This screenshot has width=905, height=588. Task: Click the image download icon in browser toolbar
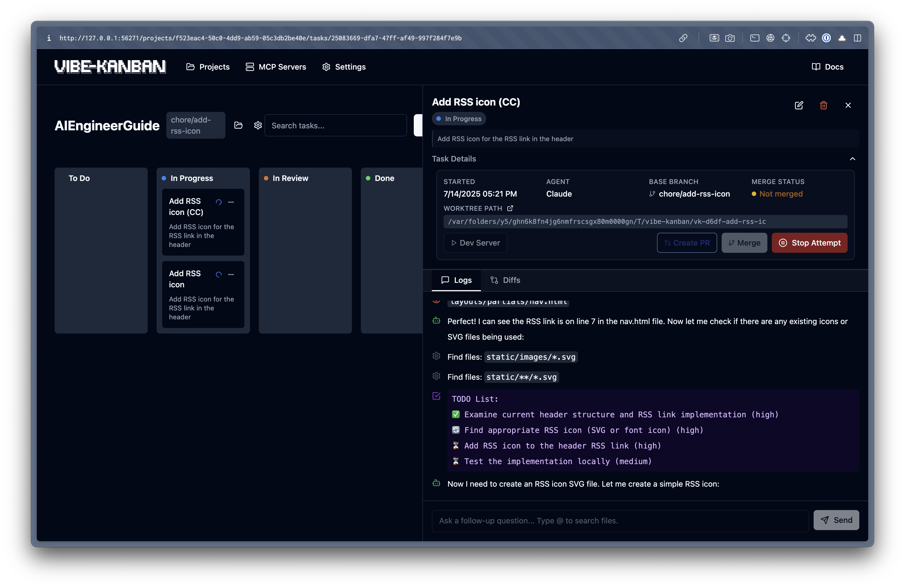(714, 38)
